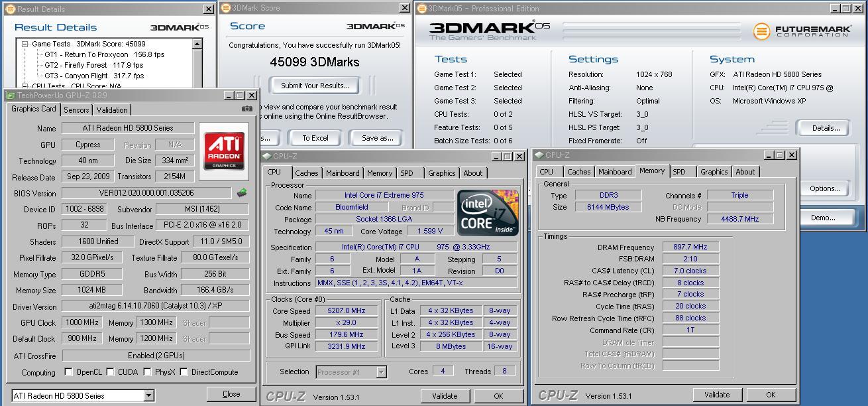
Task: Click OK in the left CPU-Z window
Action: (498, 396)
